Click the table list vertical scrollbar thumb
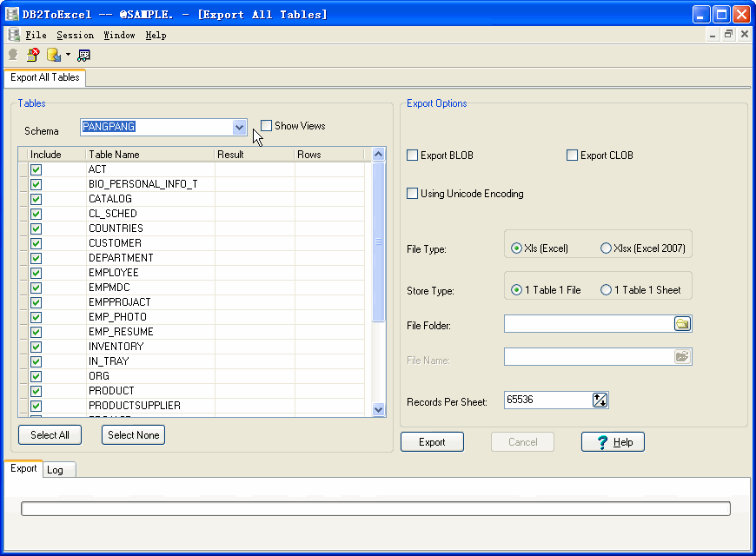Image resolution: width=756 pixels, height=556 pixels. (x=379, y=242)
